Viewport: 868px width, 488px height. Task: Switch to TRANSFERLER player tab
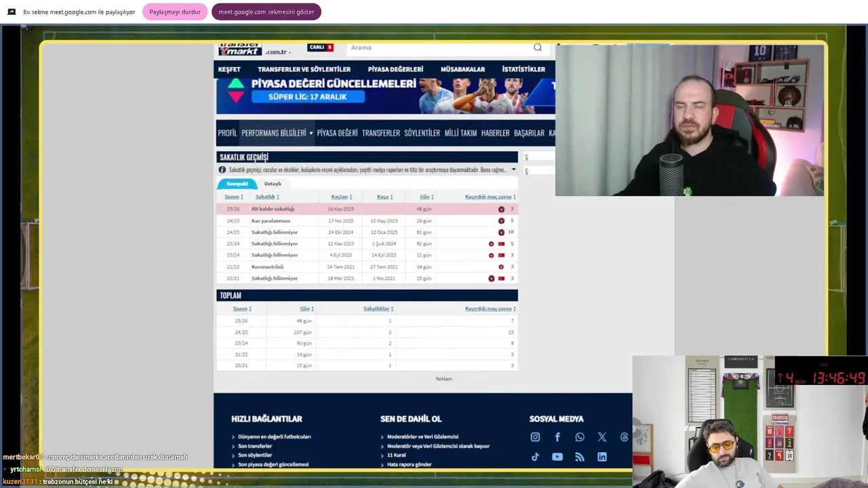pos(381,133)
